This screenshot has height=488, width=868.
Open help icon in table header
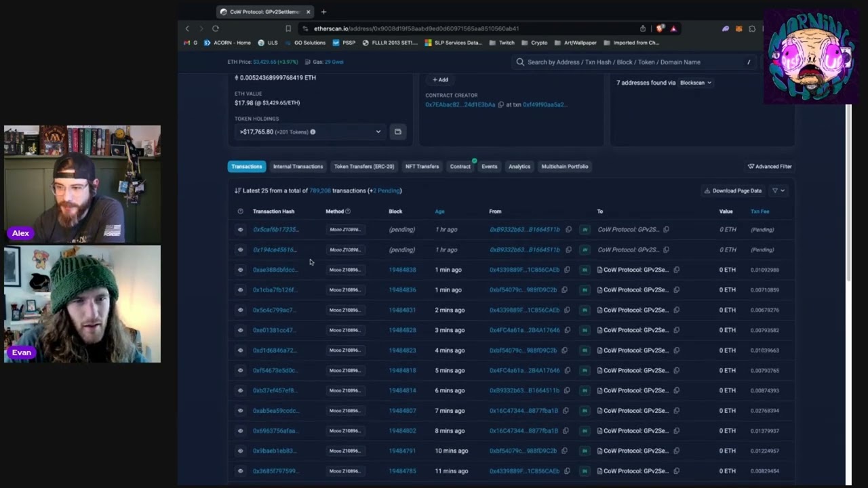[x=240, y=211]
